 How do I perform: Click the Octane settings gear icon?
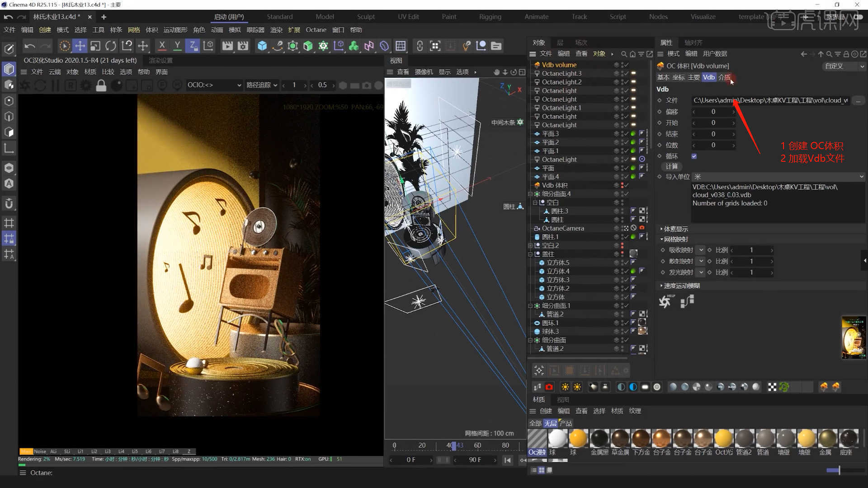coord(86,85)
